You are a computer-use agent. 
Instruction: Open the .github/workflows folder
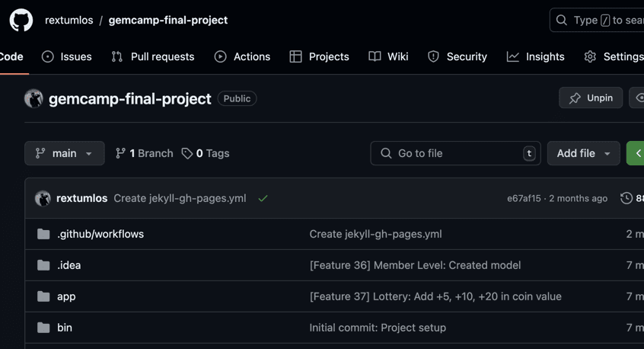click(100, 234)
